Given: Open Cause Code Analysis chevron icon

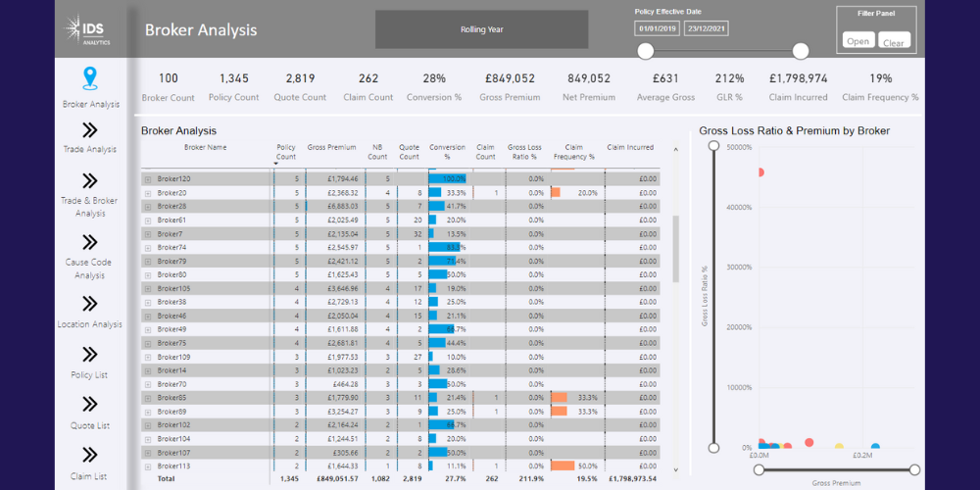Looking at the screenshot, I should (x=90, y=241).
